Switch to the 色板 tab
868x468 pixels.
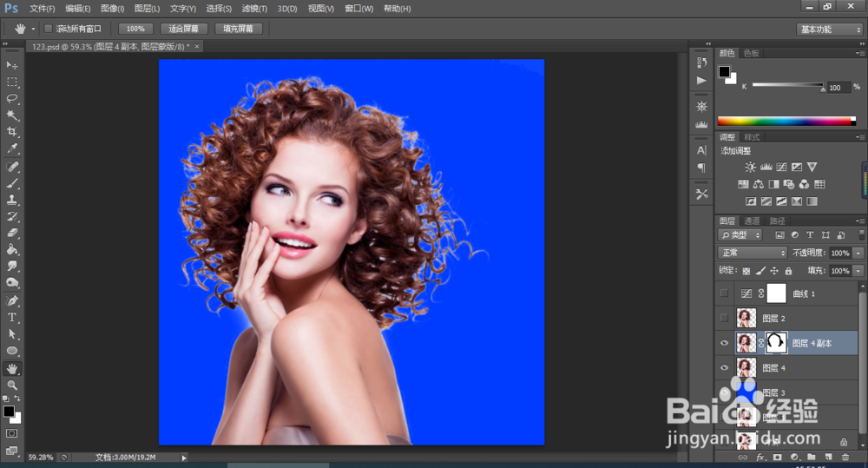point(751,53)
